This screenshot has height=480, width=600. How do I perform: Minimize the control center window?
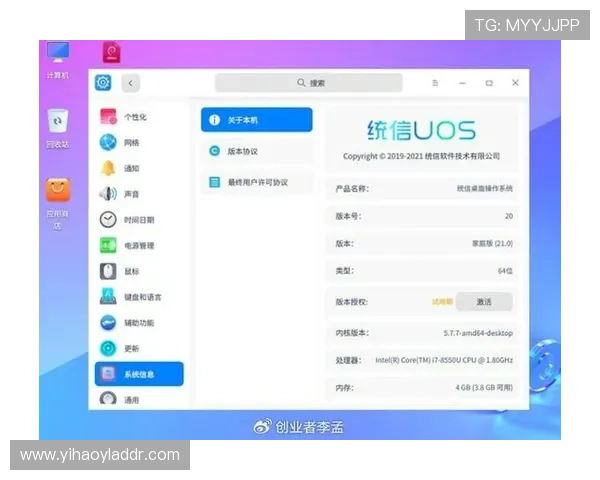click(x=462, y=83)
